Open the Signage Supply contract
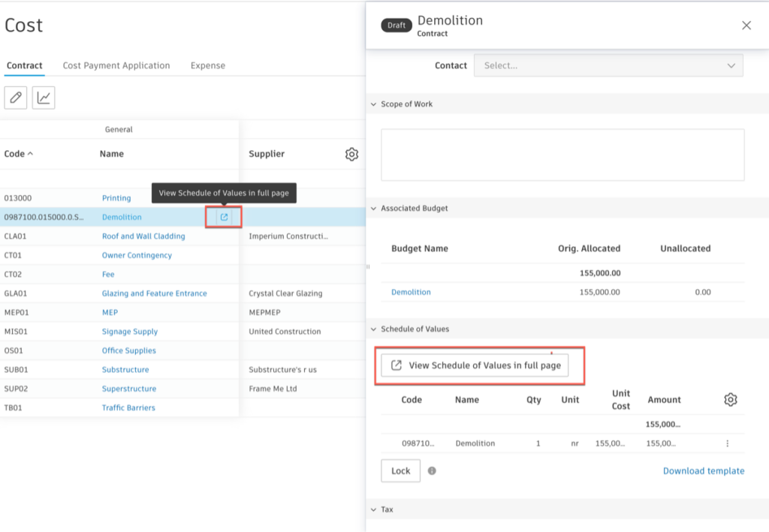Image resolution: width=769 pixels, height=532 pixels. (x=130, y=332)
